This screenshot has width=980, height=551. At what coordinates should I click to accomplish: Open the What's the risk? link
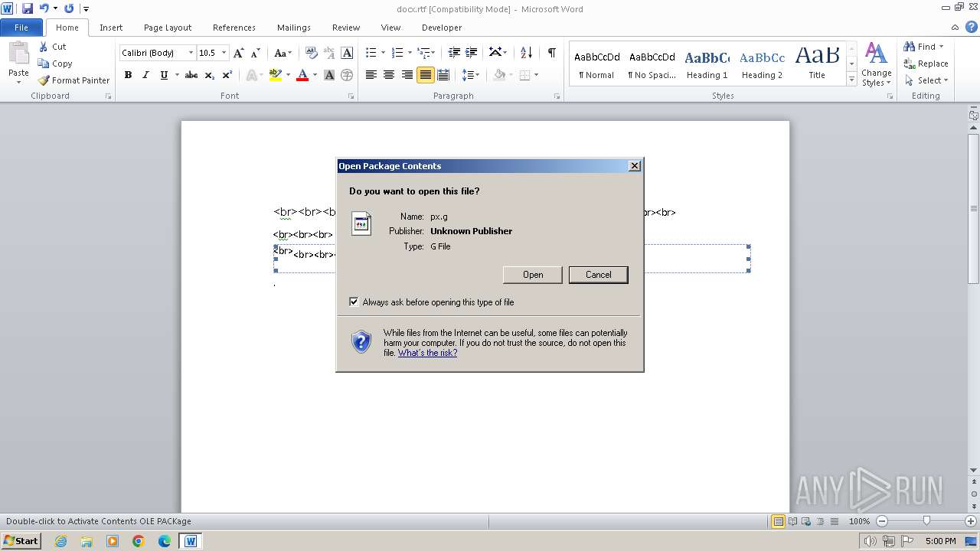click(427, 353)
